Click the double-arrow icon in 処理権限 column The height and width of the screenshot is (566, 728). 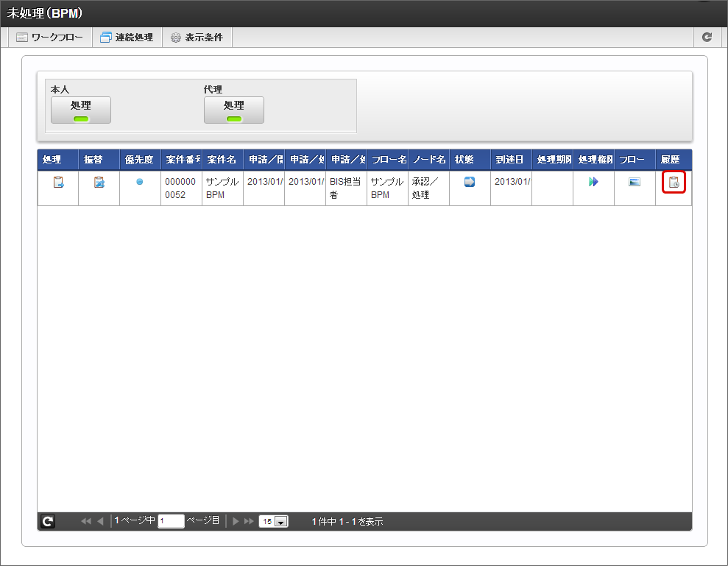593,182
